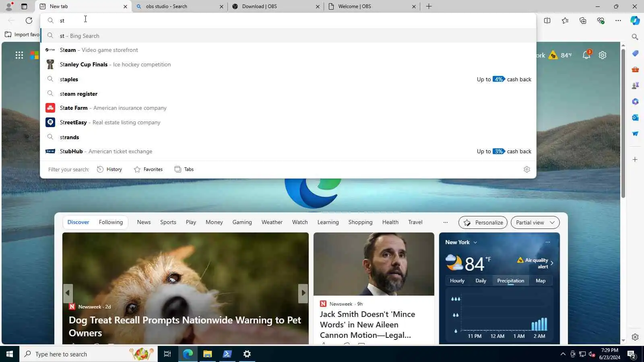Open sidebar settings gear at bottom
Viewport: 644px width, 362px height.
(635, 337)
